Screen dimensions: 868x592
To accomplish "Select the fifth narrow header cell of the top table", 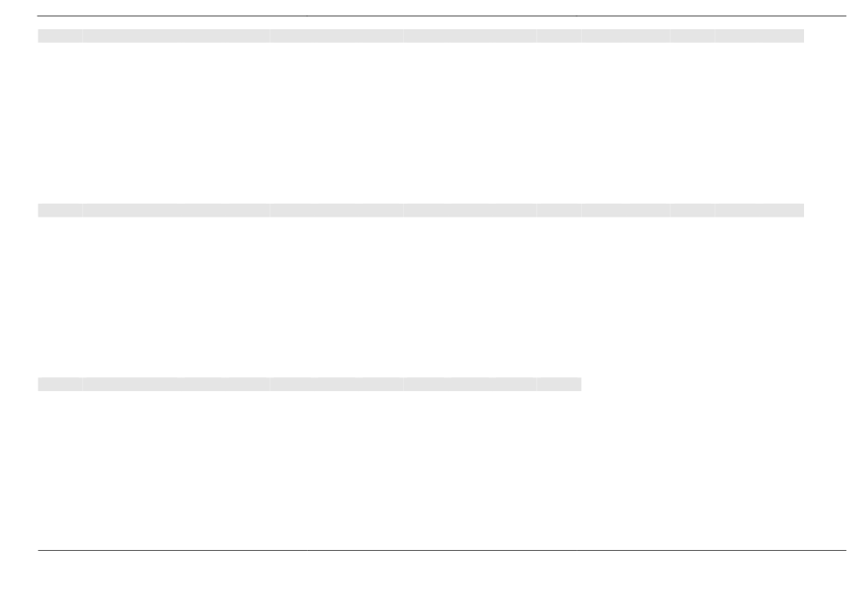I will [x=559, y=36].
